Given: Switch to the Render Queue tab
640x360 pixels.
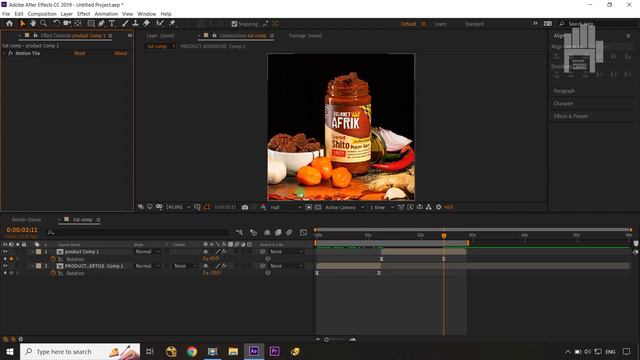Looking at the screenshot, I should [x=27, y=220].
